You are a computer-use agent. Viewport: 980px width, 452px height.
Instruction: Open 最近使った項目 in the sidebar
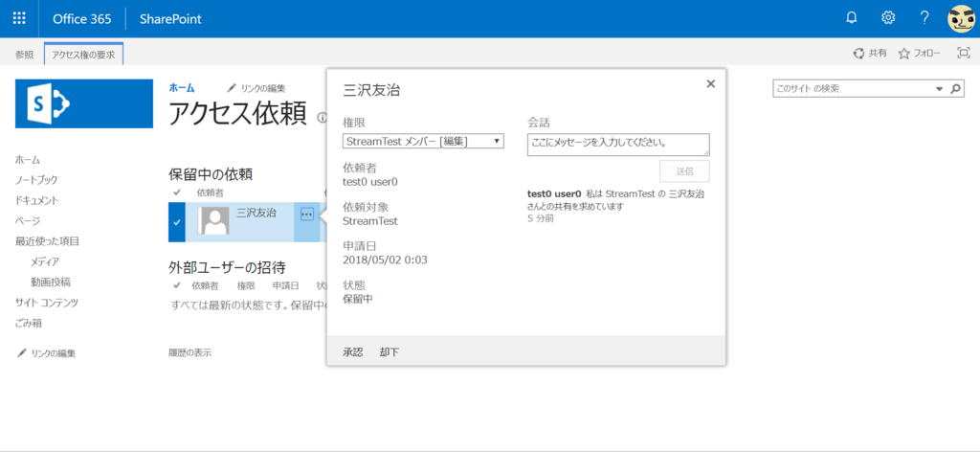[x=47, y=241]
